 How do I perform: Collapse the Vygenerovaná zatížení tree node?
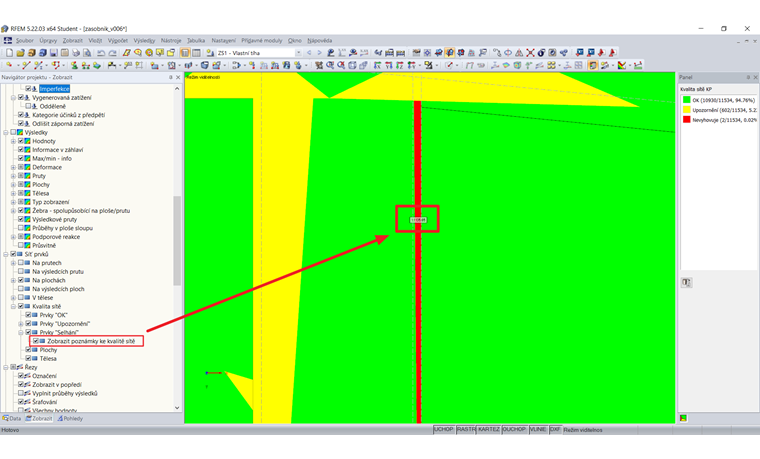click(x=14, y=97)
